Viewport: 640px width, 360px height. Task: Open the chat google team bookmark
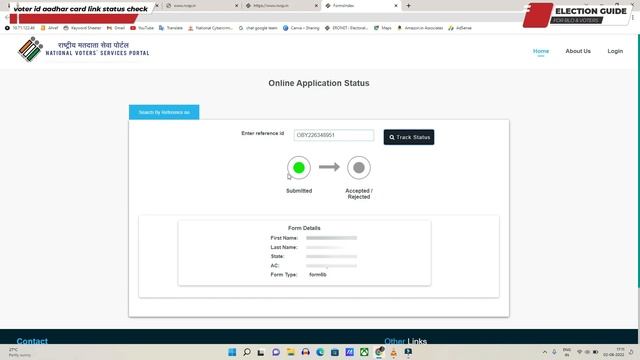coord(258,28)
